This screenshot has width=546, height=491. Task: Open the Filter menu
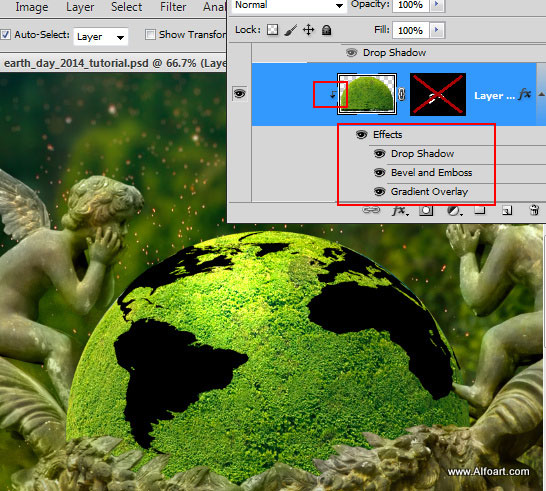tap(173, 7)
